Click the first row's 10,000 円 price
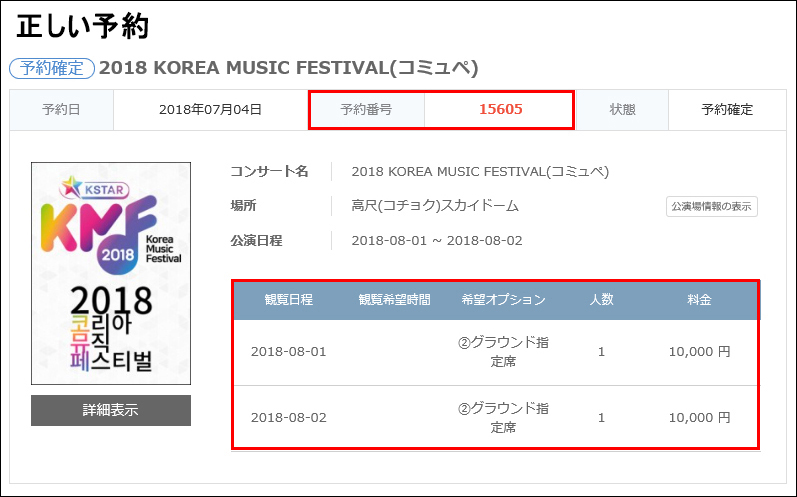 click(x=699, y=352)
